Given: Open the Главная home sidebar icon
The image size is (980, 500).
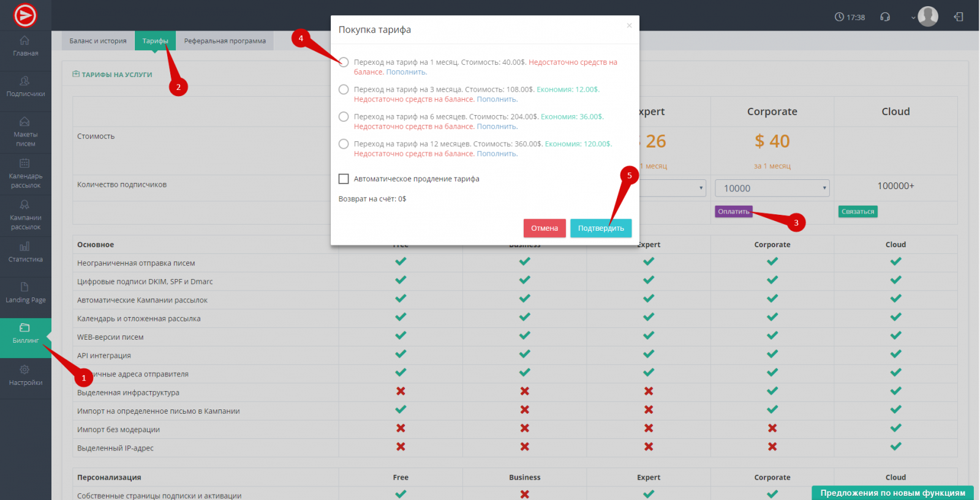Looking at the screenshot, I should tap(25, 46).
